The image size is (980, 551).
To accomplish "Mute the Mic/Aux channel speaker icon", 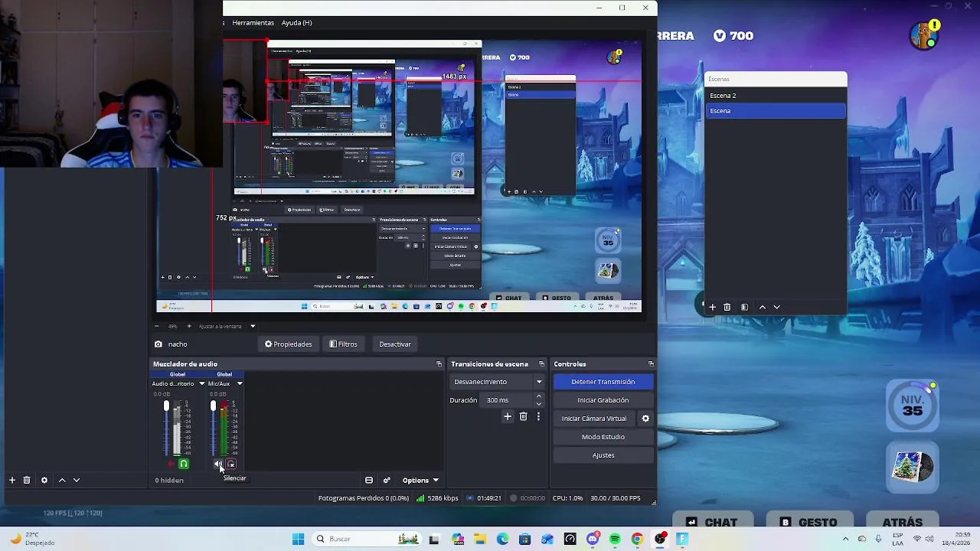I will 217,464.
